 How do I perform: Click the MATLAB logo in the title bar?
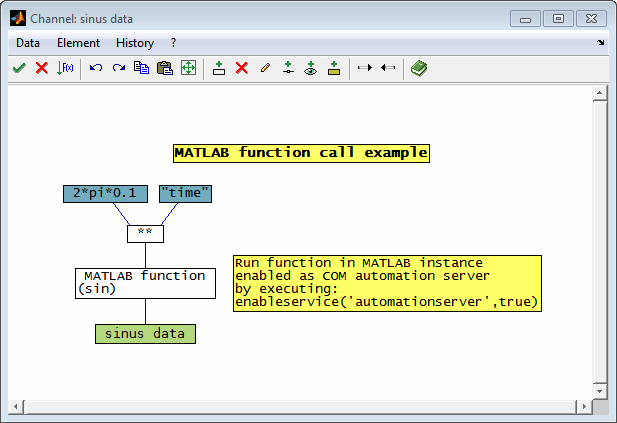[18, 18]
